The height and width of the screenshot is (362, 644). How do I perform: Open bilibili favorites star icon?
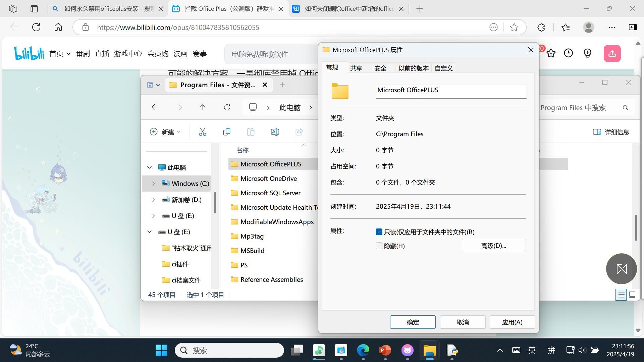coord(551,53)
